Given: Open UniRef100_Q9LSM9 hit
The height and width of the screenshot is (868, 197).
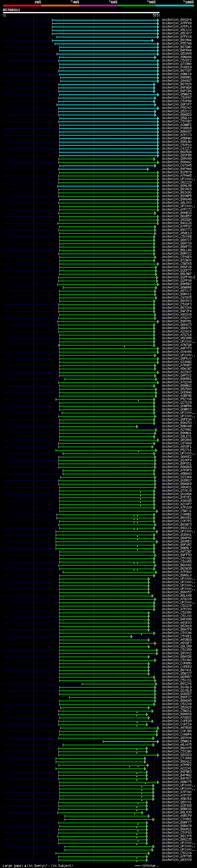Looking at the screenshot, I should click(x=176, y=646).
